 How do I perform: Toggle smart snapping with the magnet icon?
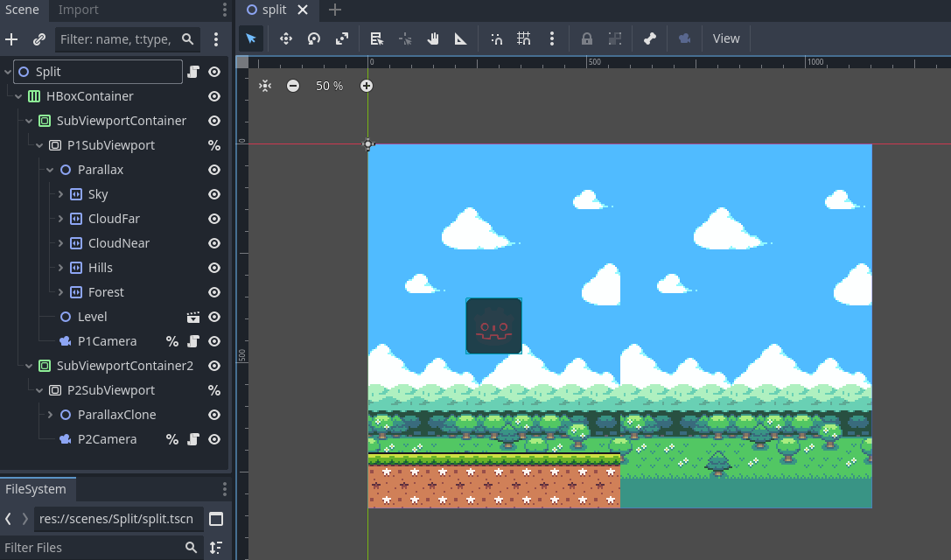coord(496,38)
